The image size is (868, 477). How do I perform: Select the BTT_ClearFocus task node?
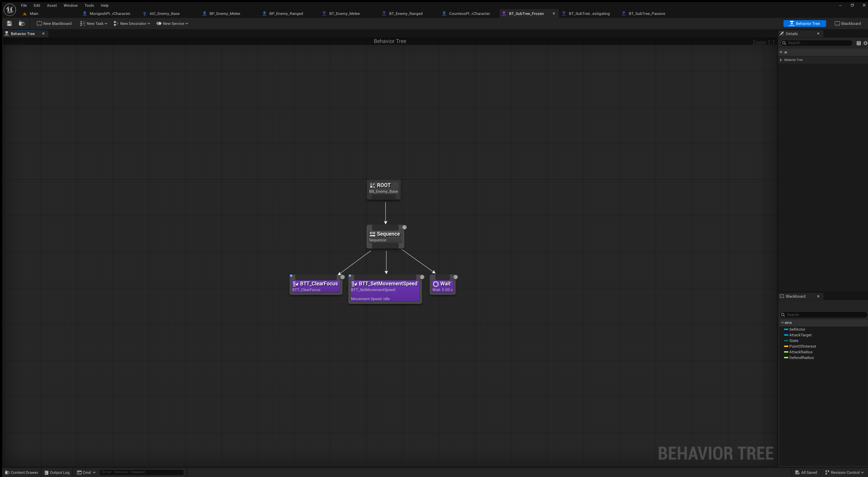click(315, 286)
